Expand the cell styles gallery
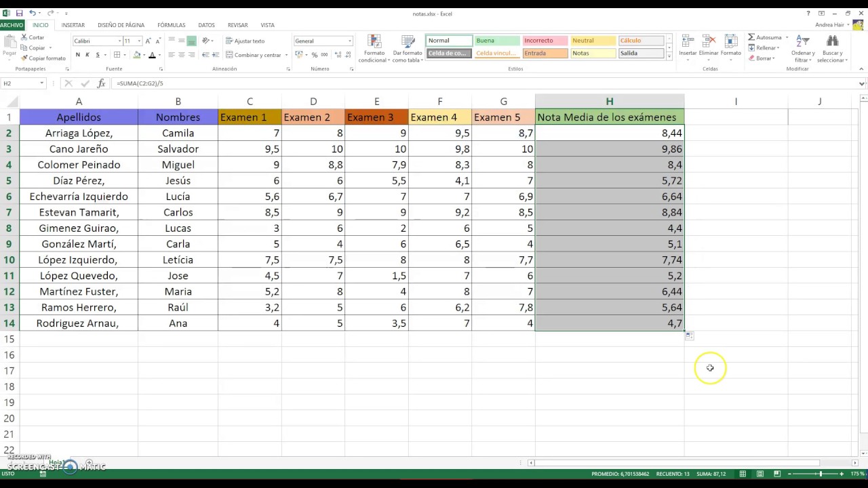The width and height of the screenshot is (868, 488). pyautogui.click(x=669, y=57)
